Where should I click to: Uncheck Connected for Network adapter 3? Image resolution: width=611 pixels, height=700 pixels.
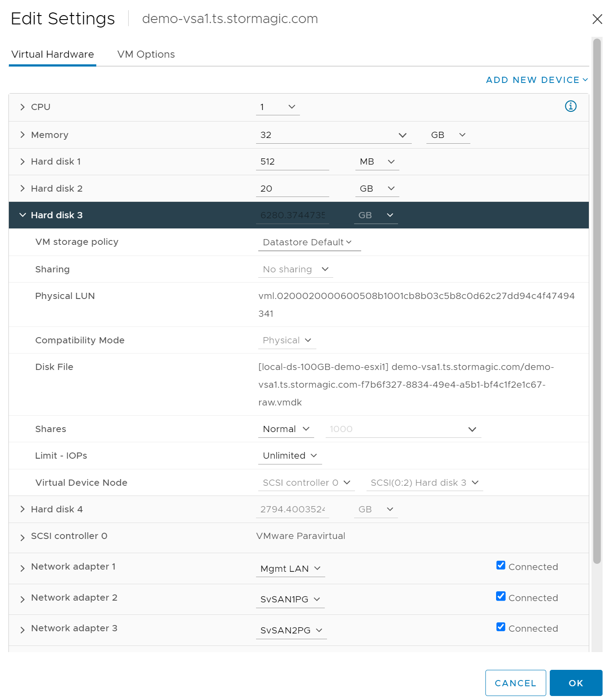[501, 627]
